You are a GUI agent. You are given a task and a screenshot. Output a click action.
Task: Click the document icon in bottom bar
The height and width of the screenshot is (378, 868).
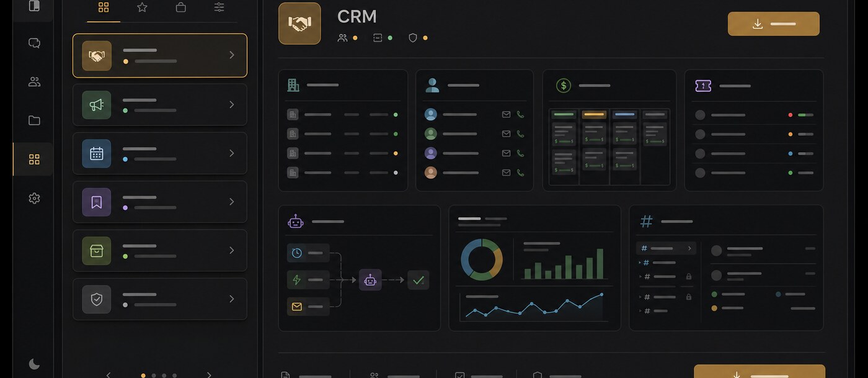click(285, 375)
